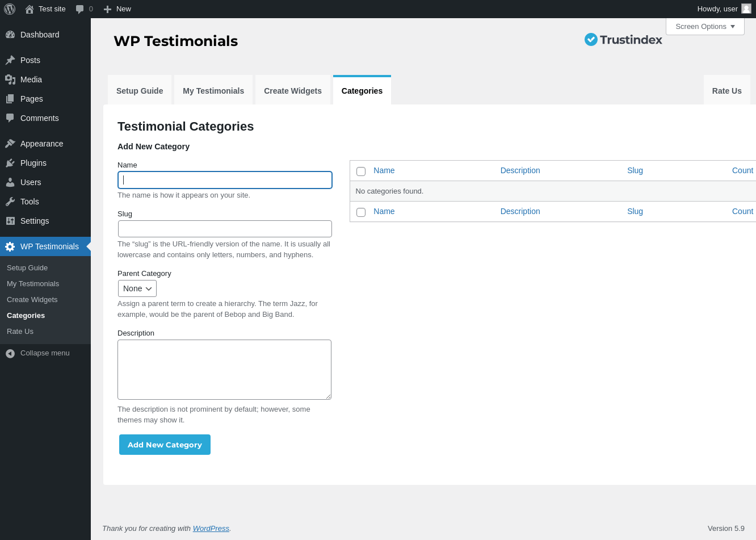
Task: Click the Plugins plug icon
Action: pyautogui.click(x=10, y=163)
